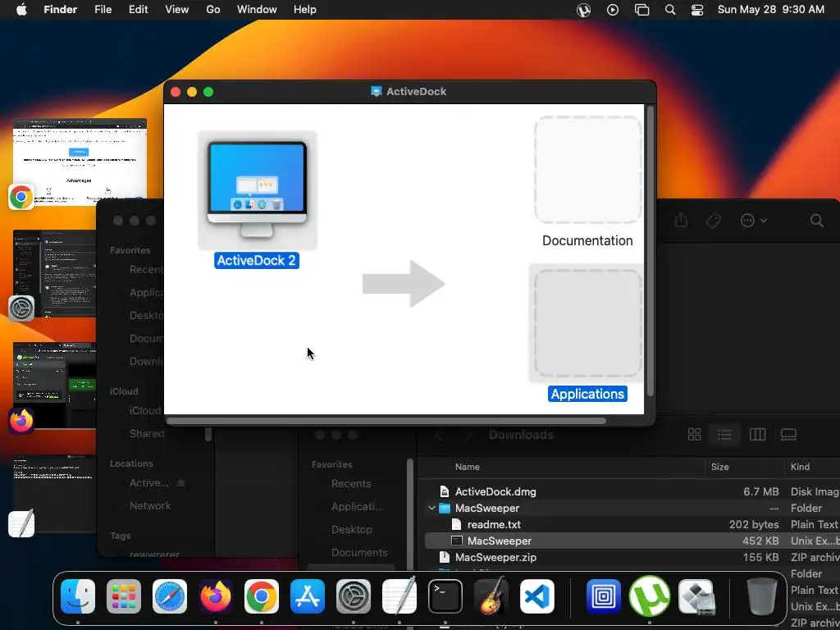Switch to TextEdit window thumbnail in Stage Manager

click(x=53, y=493)
